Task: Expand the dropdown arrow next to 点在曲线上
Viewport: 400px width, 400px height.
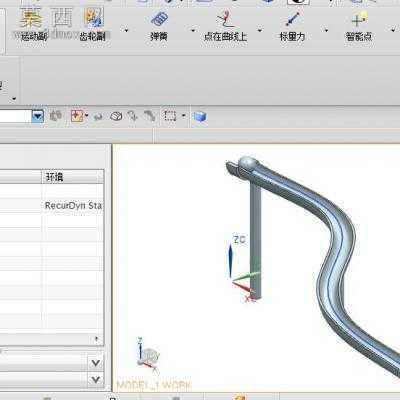Action: (260, 31)
